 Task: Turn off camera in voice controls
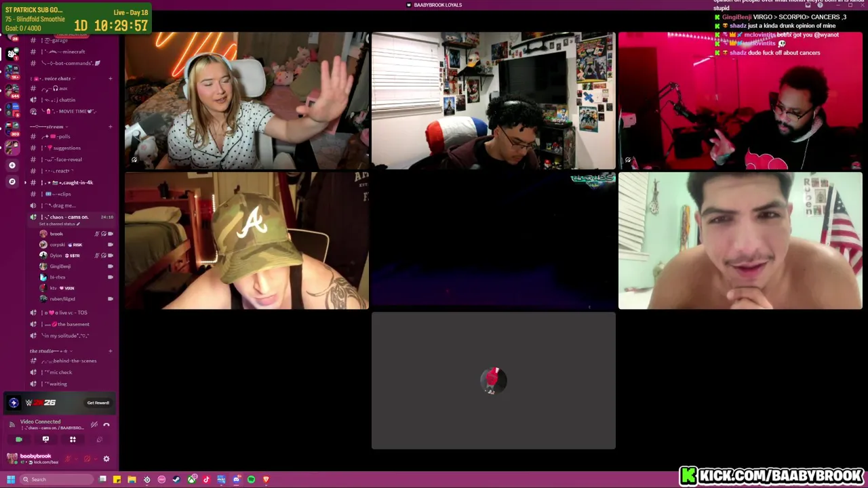pyautogui.click(x=19, y=439)
